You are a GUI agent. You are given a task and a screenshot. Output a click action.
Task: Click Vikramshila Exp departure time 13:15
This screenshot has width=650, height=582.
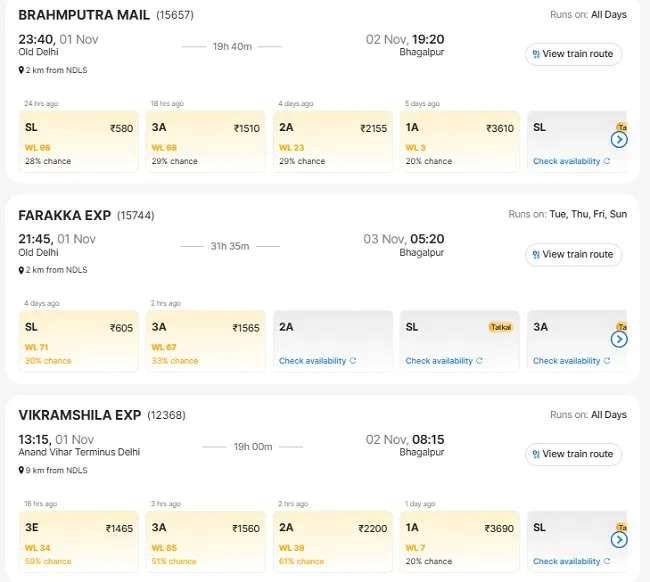pos(34,439)
